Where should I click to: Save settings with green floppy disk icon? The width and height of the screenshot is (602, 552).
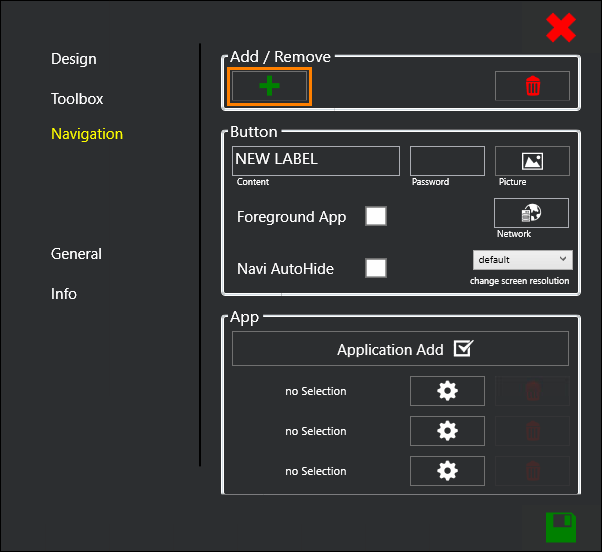click(x=560, y=526)
